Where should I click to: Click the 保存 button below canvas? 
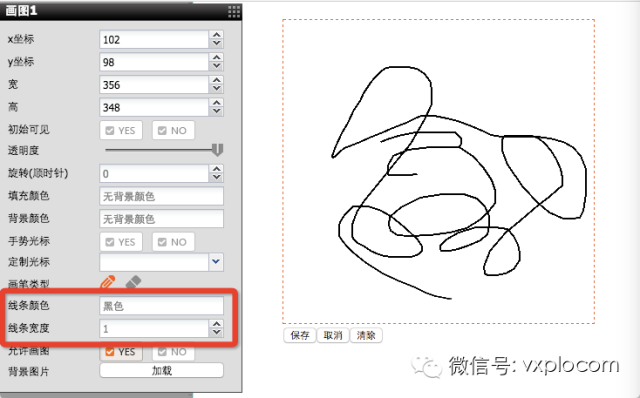point(300,335)
